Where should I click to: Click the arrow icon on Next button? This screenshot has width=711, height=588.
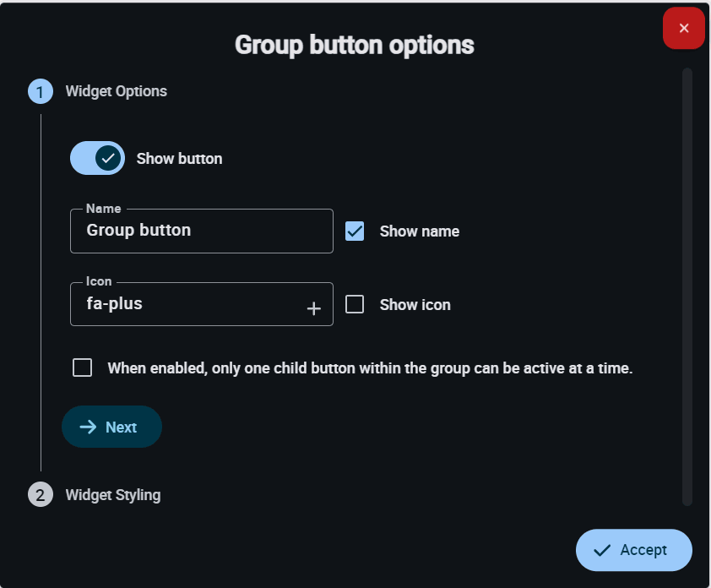pyautogui.click(x=88, y=427)
